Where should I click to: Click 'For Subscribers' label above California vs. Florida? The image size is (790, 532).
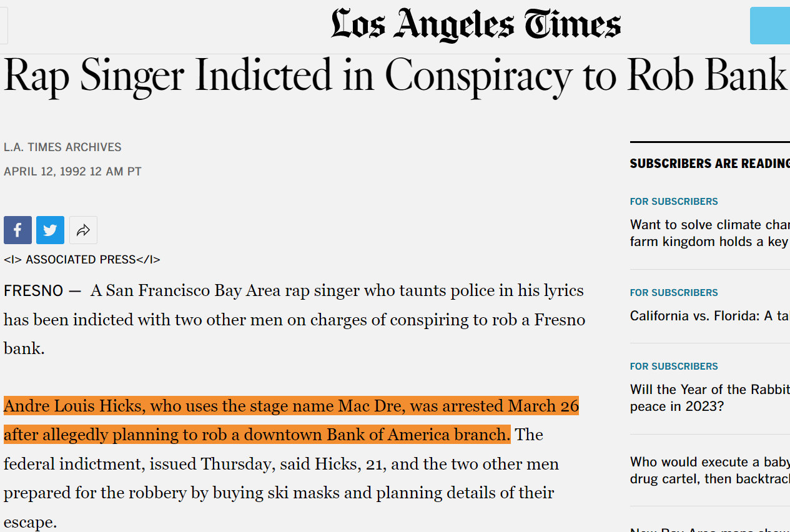[x=674, y=293]
